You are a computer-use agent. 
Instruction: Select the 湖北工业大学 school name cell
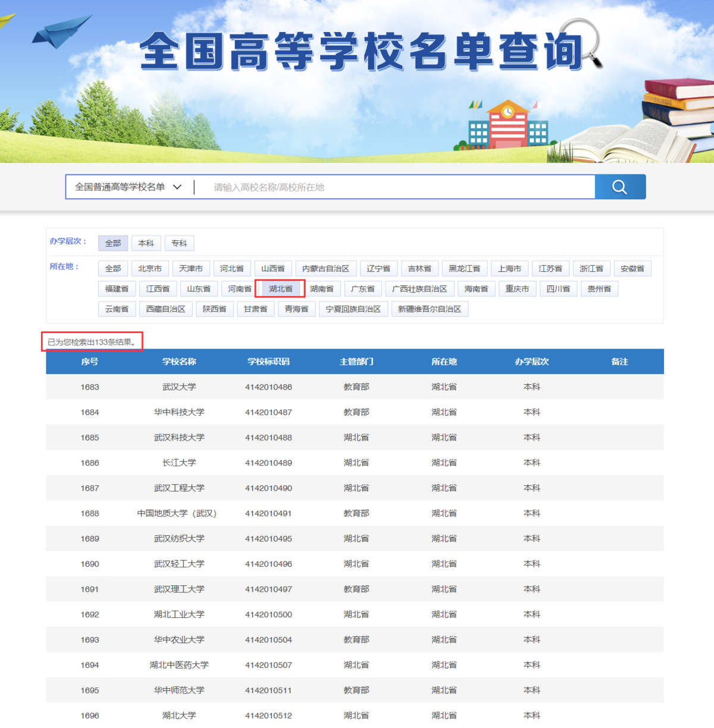click(179, 614)
